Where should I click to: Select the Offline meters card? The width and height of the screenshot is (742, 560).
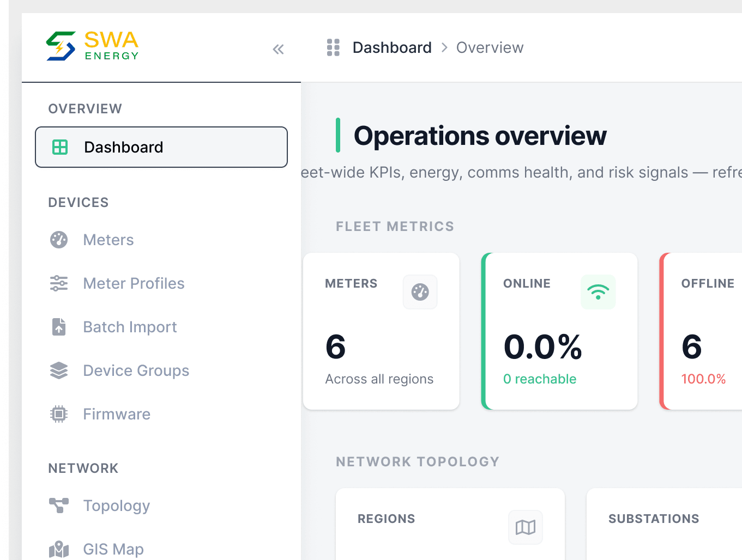pyautogui.click(x=701, y=331)
